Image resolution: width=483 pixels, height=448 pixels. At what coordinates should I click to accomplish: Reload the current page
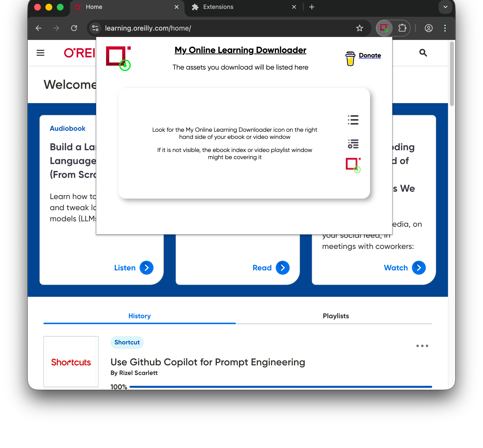point(74,28)
